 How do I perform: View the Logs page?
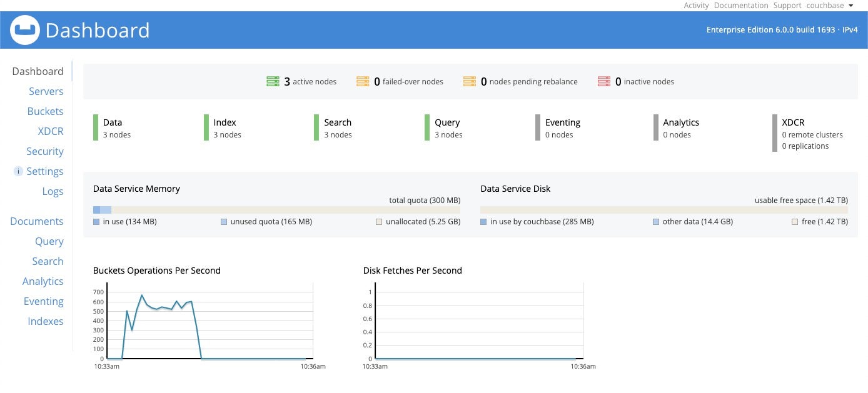(x=53, y=191)
